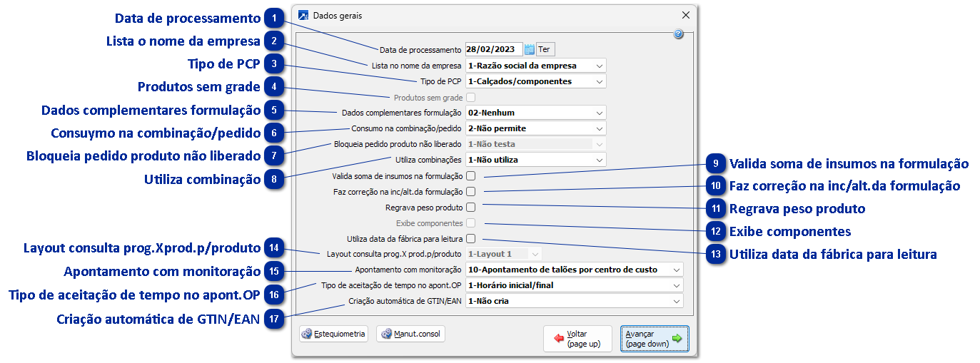
Task: Check Faz correção na inc/alt.da formulação
Action: point(470,191)
